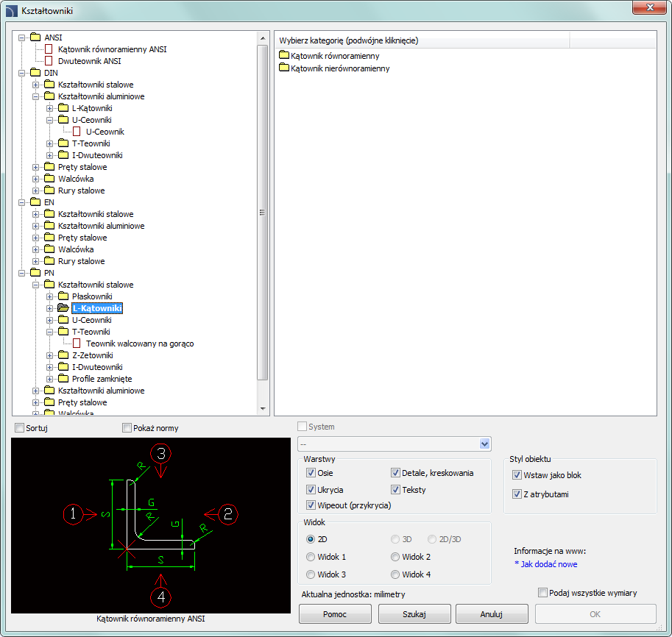Select the Widok 4 radio button
This screenshot has width=672, height=637.
point(395,574)
